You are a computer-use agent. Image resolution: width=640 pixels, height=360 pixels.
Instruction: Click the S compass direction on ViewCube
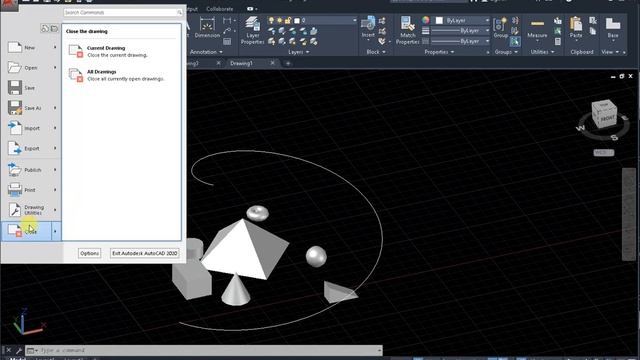click(x=615, y=138)
